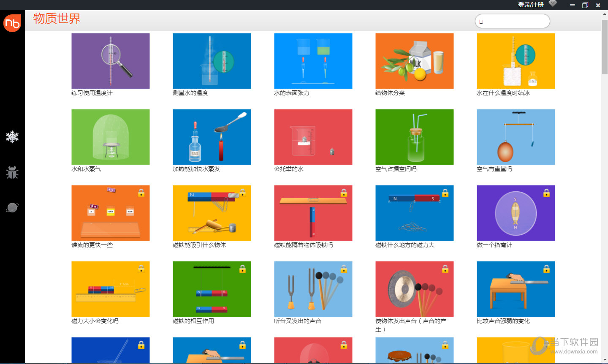Click the 物质世界 page heading

pos(57,19)
